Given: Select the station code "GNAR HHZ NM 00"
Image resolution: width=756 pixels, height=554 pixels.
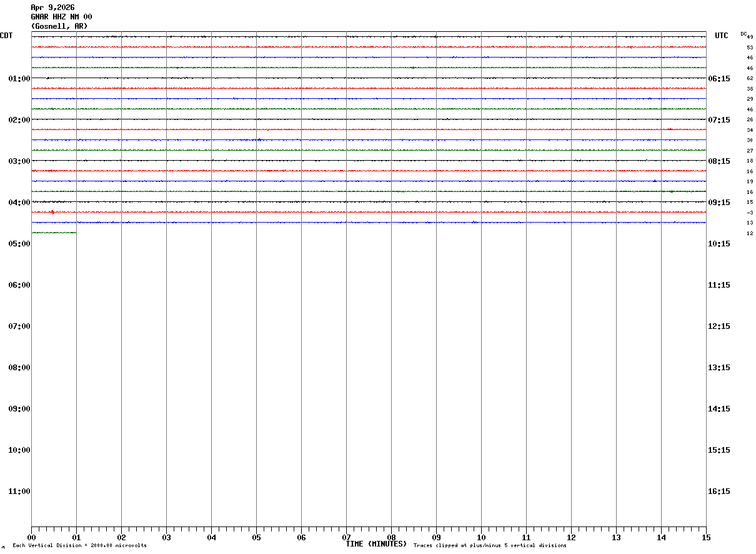Looking at the screenshot, I should tap(61, 17).
